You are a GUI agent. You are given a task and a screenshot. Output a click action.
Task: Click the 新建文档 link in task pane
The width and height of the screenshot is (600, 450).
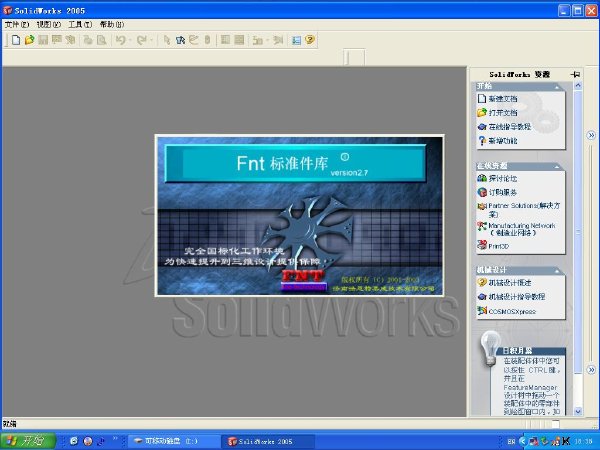[503, 99]
